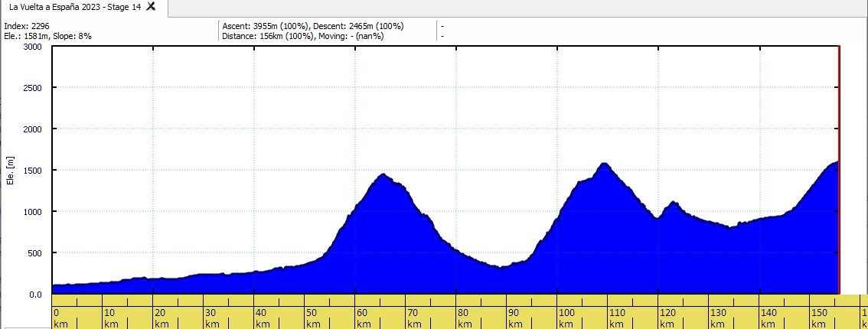Select the 150 km marker on distance axis
The height and width of the screenshot is (329, 868).
coord(819,318)
